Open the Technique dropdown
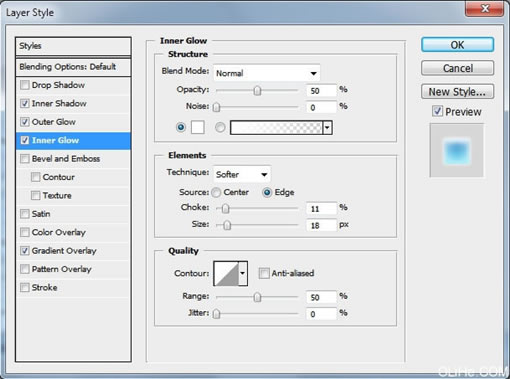 click(x=242, y=174)
